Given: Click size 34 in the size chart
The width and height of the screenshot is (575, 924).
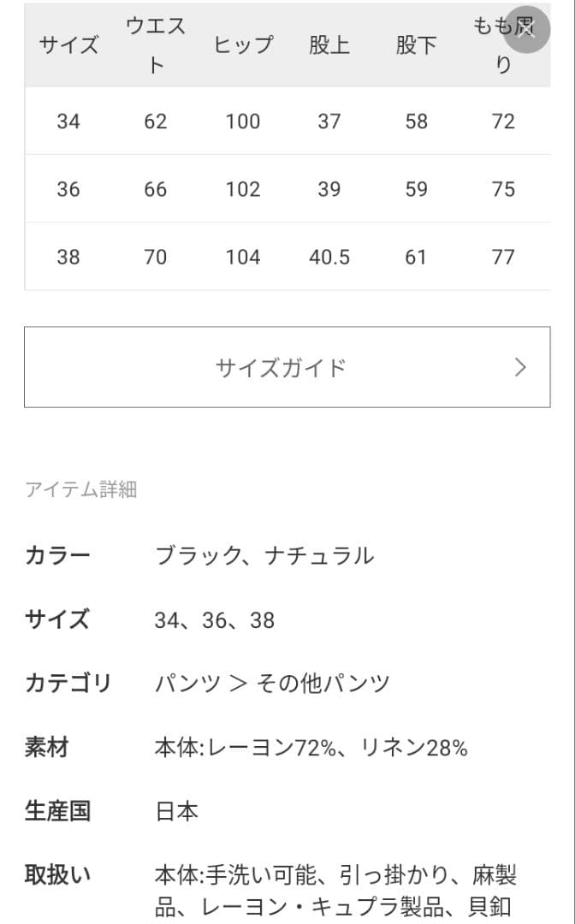Looking at the screenshot, I should tap(68, 121).
